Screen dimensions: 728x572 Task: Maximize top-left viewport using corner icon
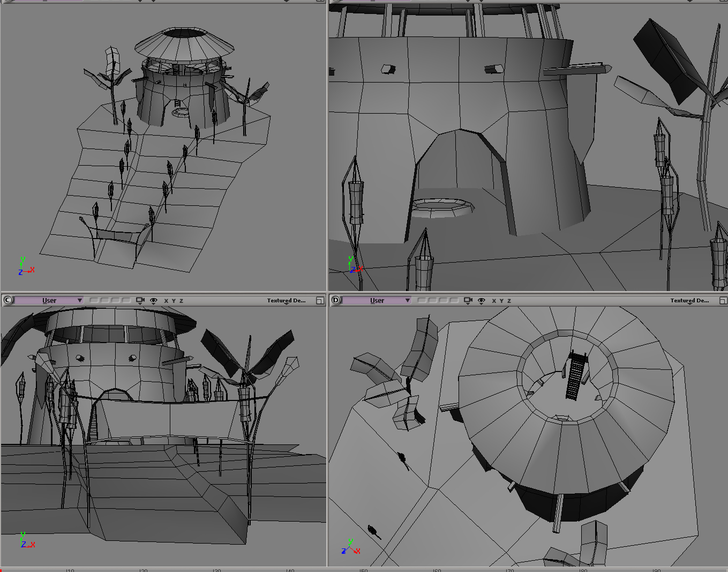click(320, 1)
